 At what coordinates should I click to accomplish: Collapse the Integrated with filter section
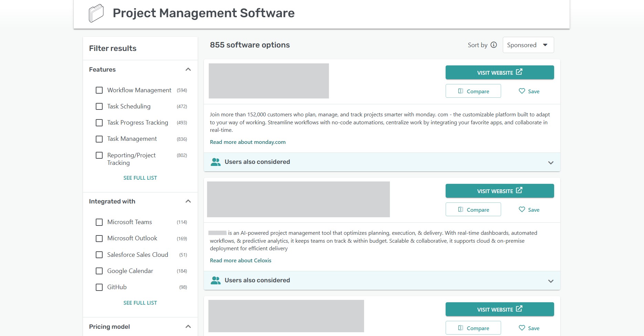[188, 201]
